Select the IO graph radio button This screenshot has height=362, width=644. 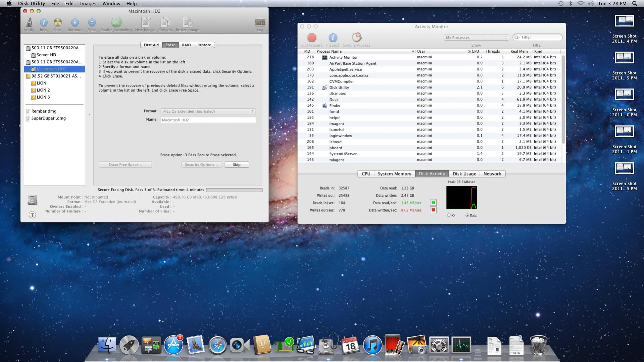[449, 215]
